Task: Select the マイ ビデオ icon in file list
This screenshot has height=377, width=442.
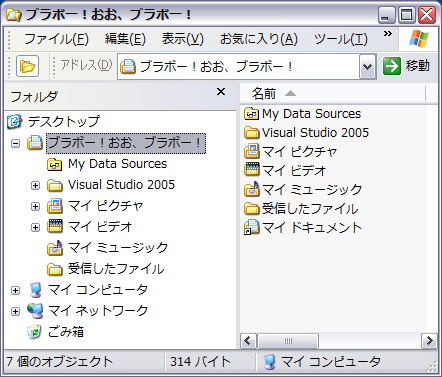Action: coord(252,170)
